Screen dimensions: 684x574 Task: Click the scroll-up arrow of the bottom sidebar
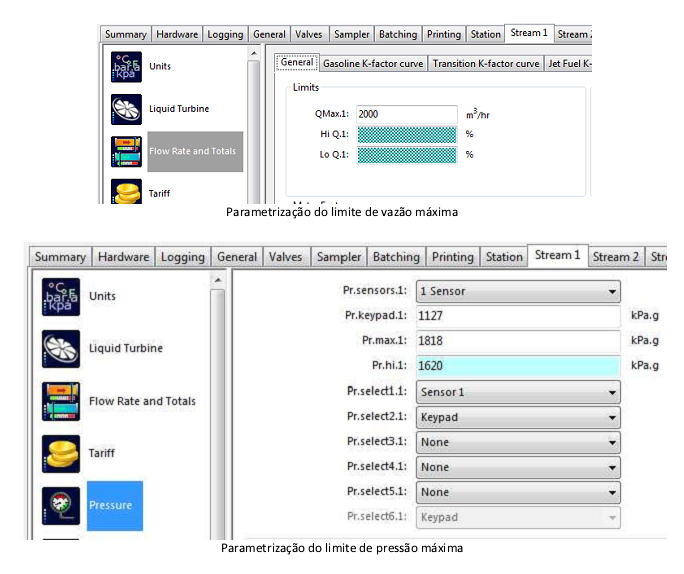point(218,280)
